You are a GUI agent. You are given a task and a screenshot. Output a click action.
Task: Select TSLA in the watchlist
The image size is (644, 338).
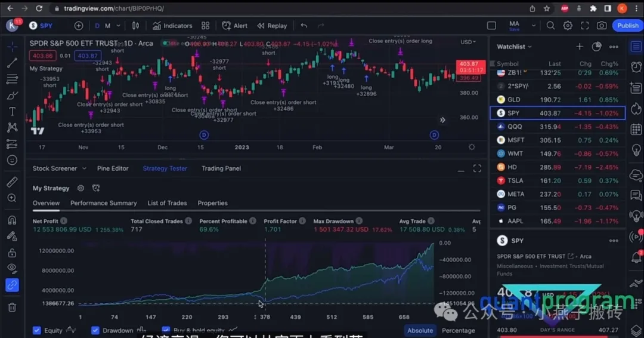(558, 180)
